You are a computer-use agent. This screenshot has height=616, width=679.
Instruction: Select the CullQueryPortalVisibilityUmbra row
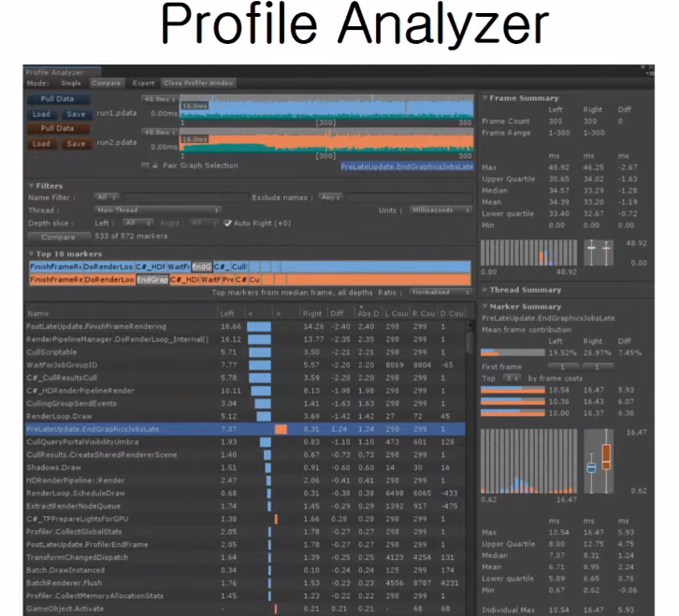[245, 442]
